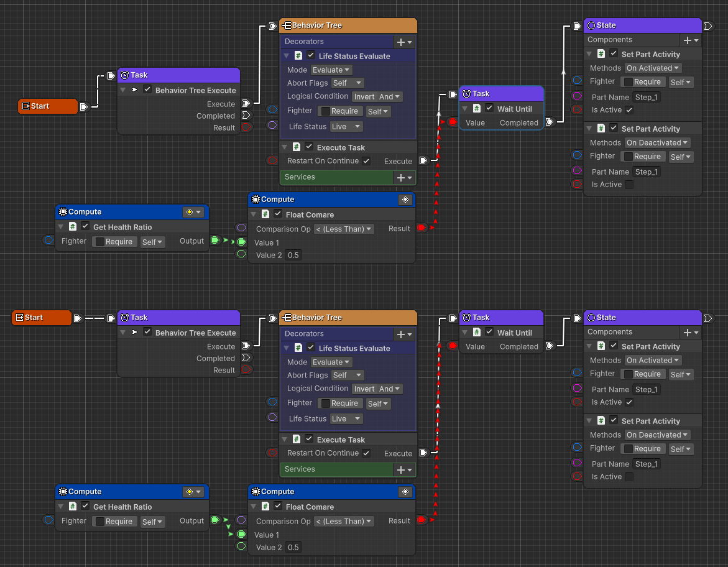
Task: Click the diamond icon on the lower Float Comare Compute node
Action: pos(405,492)
